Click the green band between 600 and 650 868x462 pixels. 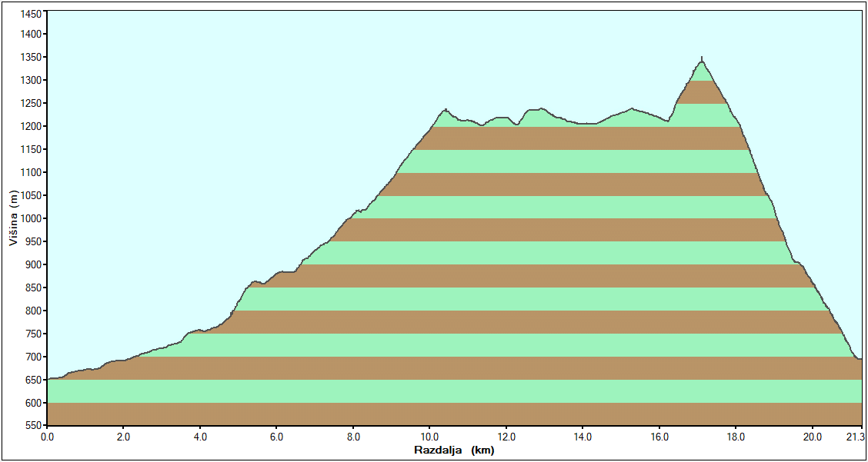(454, 391)
